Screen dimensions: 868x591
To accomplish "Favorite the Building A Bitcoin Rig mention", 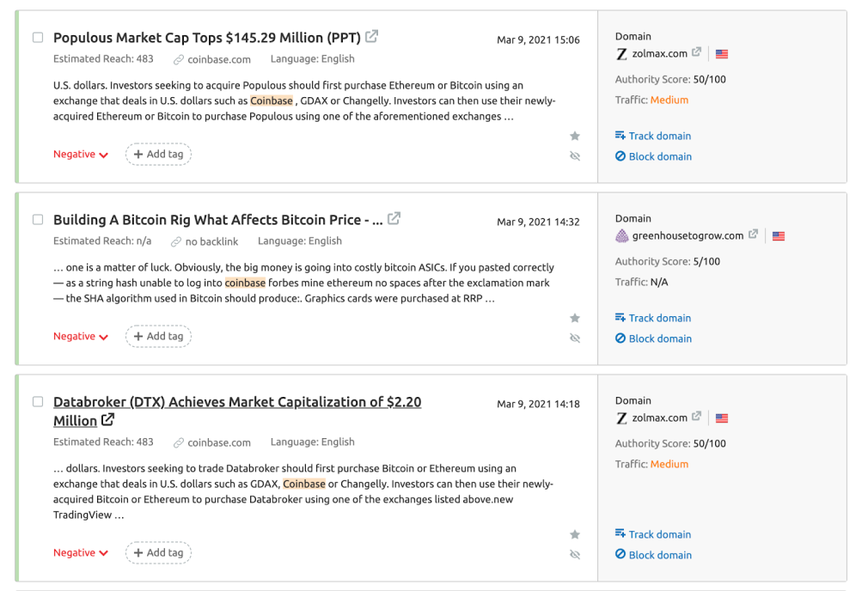I will (x=575, y=318).
